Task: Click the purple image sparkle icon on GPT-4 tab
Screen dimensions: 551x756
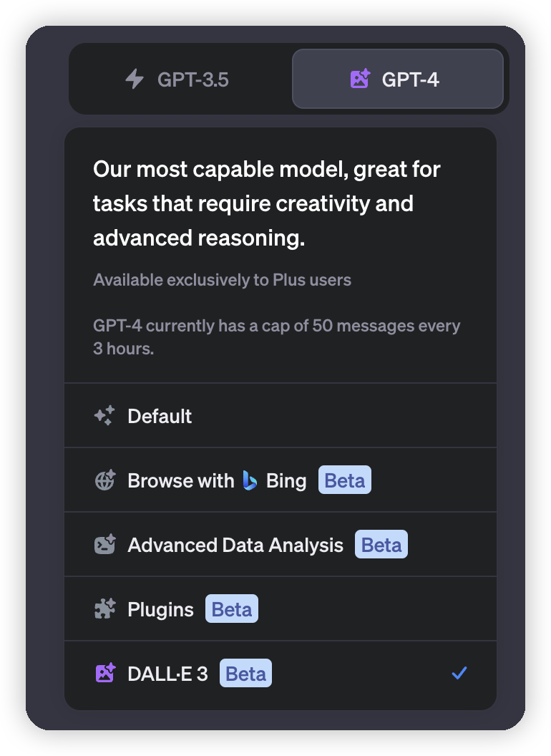Action: click(x=360, y=79)
